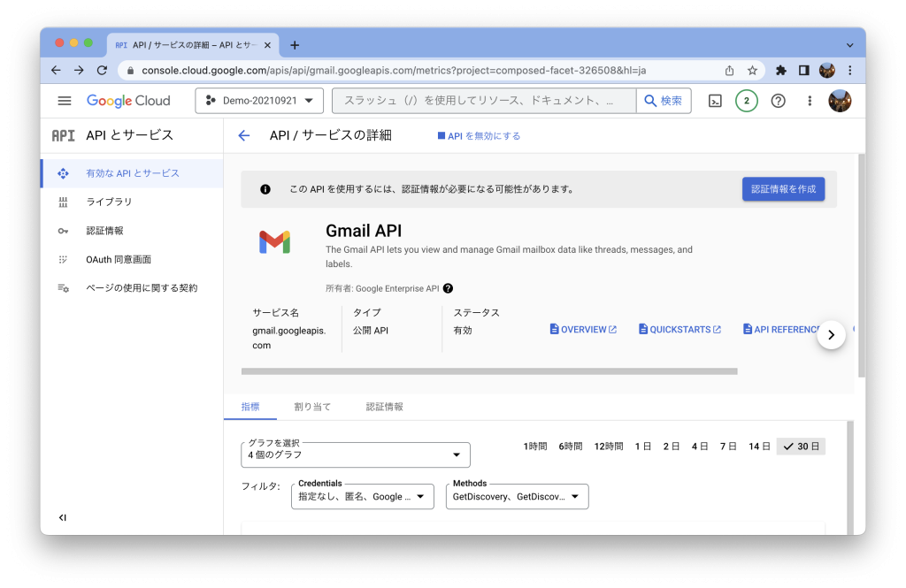Open the QUICKSTARTS link
The height and width of the screenshot is (588, 906).
679,329
